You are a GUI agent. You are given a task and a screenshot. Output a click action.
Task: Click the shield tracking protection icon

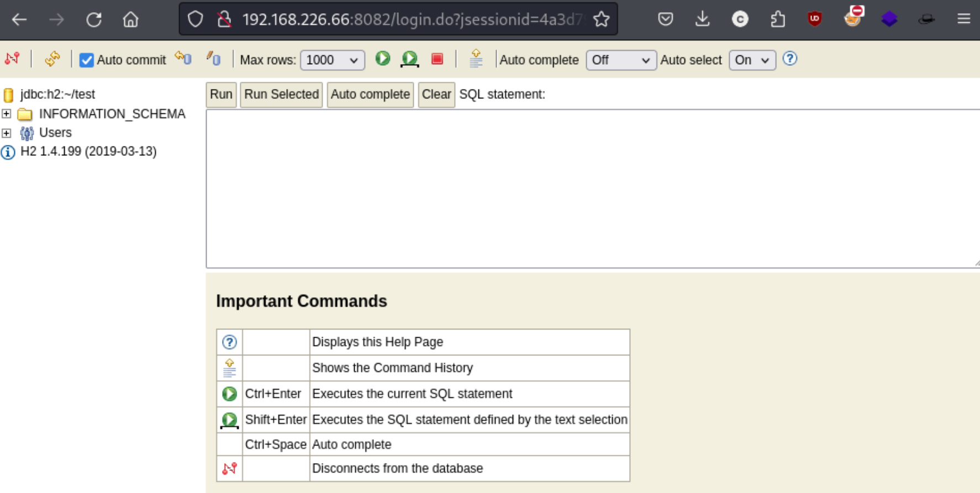[x=195, y=20]
